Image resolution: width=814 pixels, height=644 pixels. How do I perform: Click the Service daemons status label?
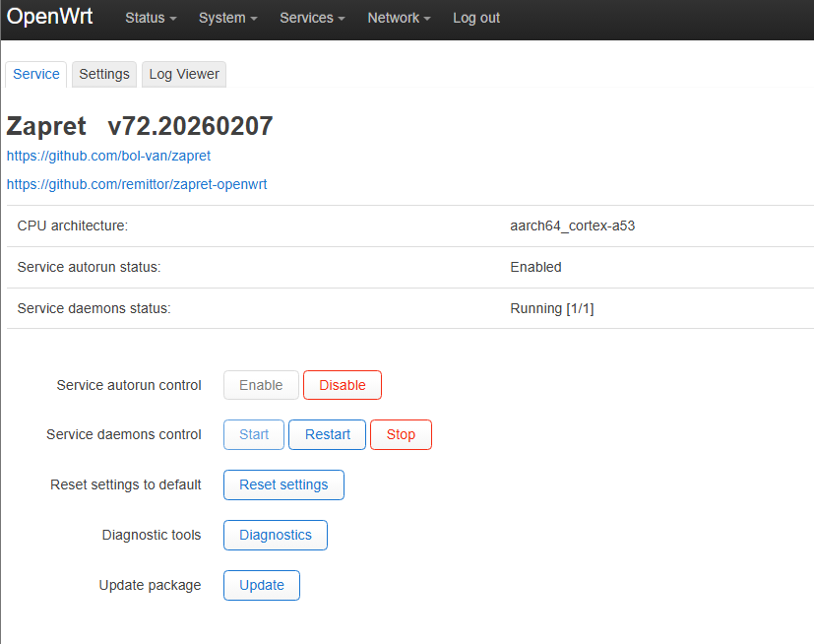94,308
